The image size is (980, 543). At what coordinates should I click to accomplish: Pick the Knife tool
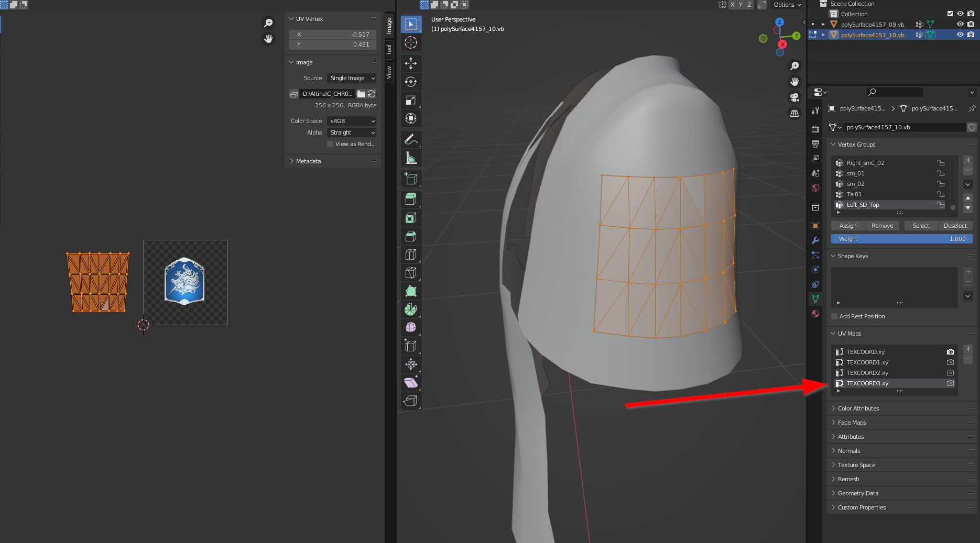click(x=411, y=272)
